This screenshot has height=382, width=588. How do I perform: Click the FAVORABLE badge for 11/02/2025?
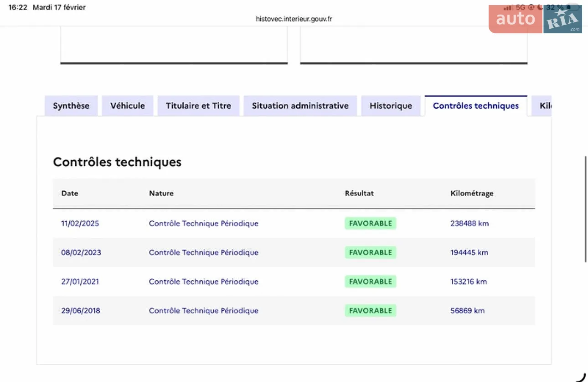pos(371,224)
